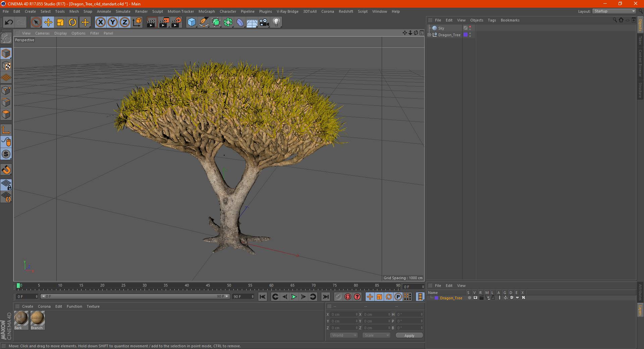644x349 pixels.
Task: Switch to Points mode
Action: click(x=6, y=90)
